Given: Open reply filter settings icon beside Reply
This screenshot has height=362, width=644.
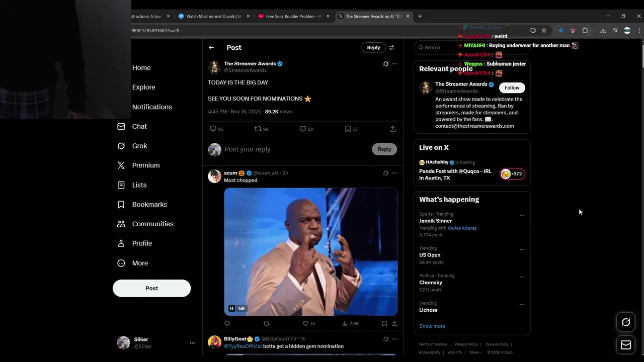Looking at the screenshot, I should (x=392, y=48).
